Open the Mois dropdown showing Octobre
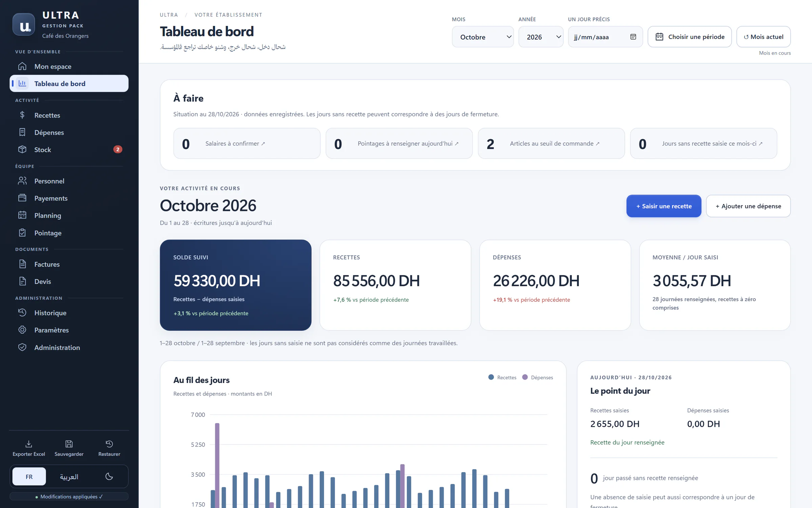Image resolution: width=812 pixels, height=508 pixels. (483, 37)
